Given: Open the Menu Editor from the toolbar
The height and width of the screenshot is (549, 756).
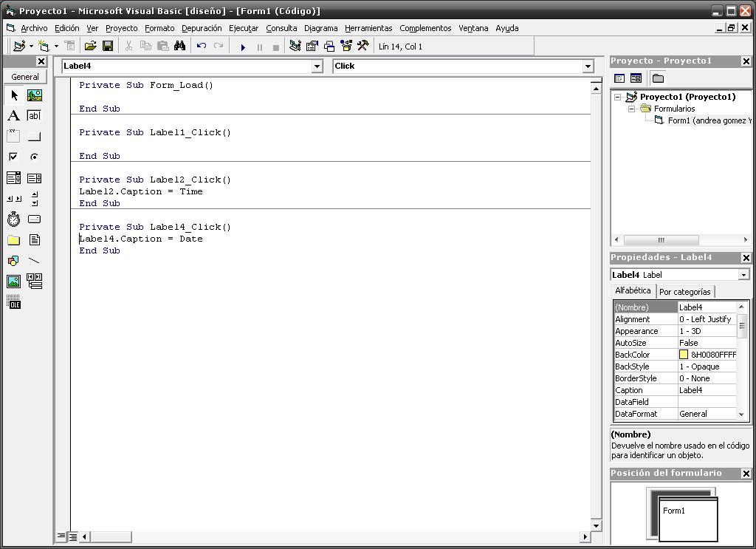Looking at the screenshot, I should click(x=70, y=45).
